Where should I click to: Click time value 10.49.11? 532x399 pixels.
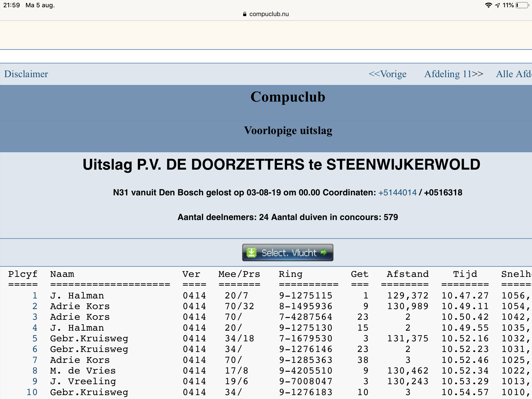[x=465, y=306]
